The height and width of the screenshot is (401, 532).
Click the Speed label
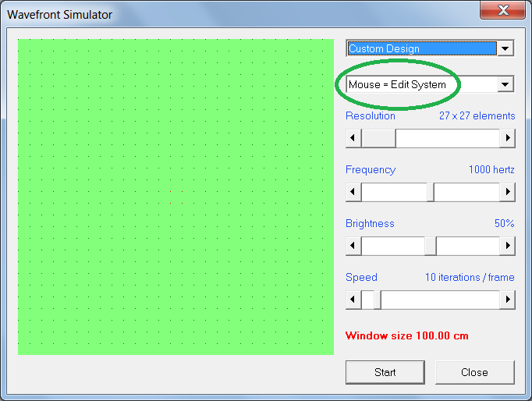tap(361, 277)
